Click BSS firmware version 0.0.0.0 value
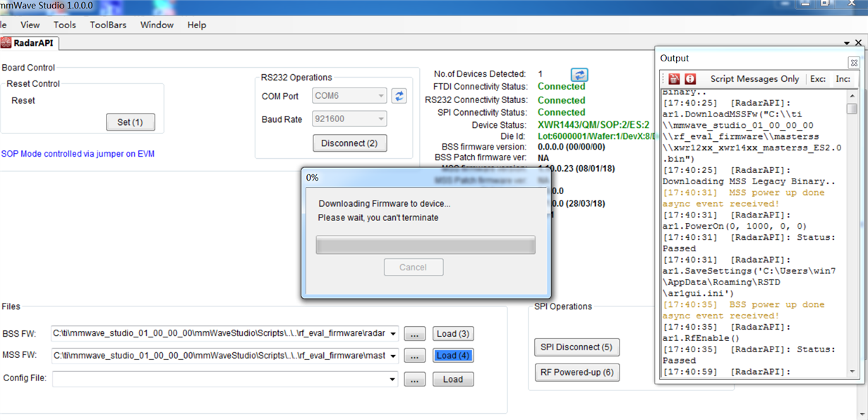 [x=571, y=146]
